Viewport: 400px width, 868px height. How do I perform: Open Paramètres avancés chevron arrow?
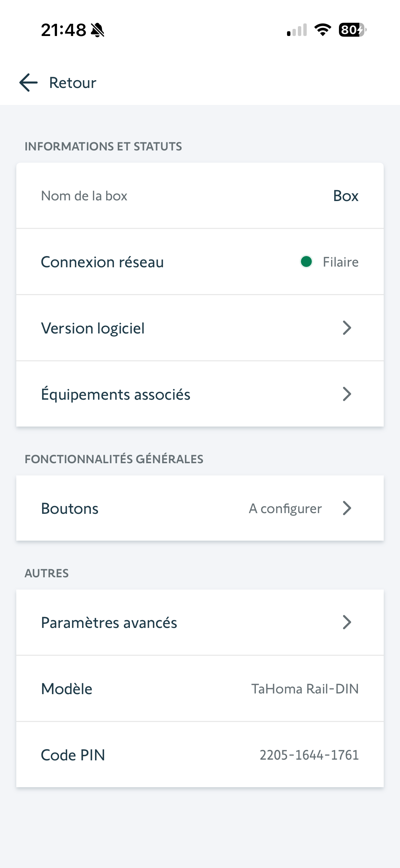point(347,622)
